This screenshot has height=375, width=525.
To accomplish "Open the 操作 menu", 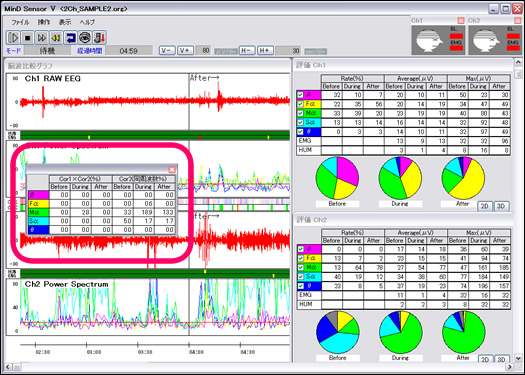I will click(x=44, y=22).
